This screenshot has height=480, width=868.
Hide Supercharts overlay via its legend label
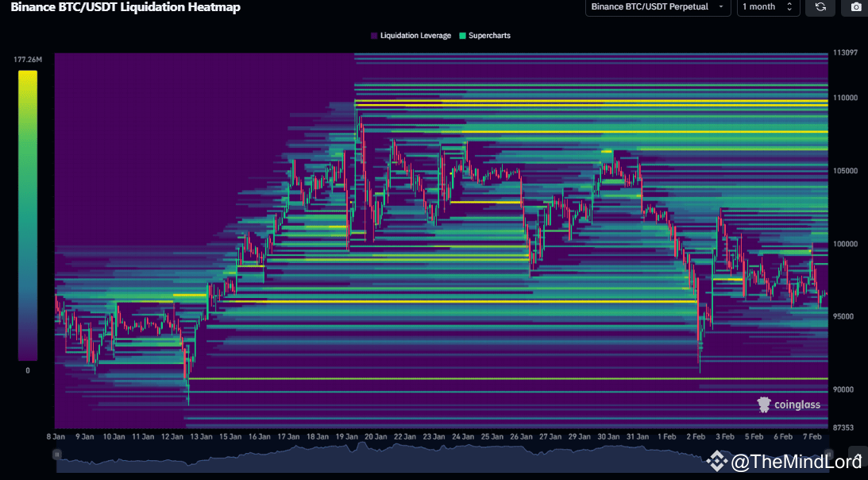[490, 35]
